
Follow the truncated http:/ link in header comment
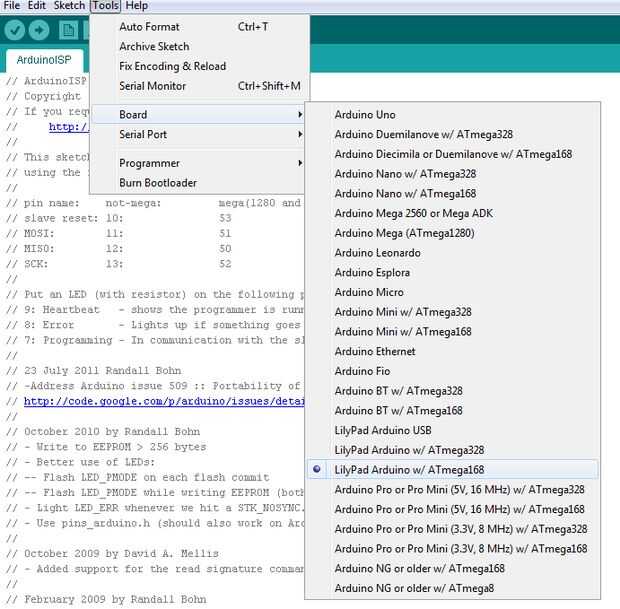click(69, 127)
